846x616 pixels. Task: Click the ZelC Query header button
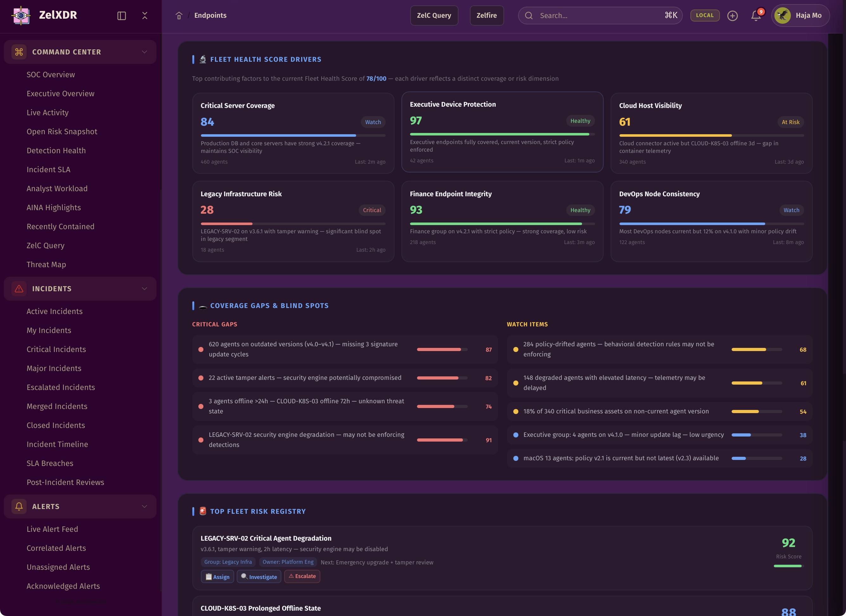pos(434,16)
